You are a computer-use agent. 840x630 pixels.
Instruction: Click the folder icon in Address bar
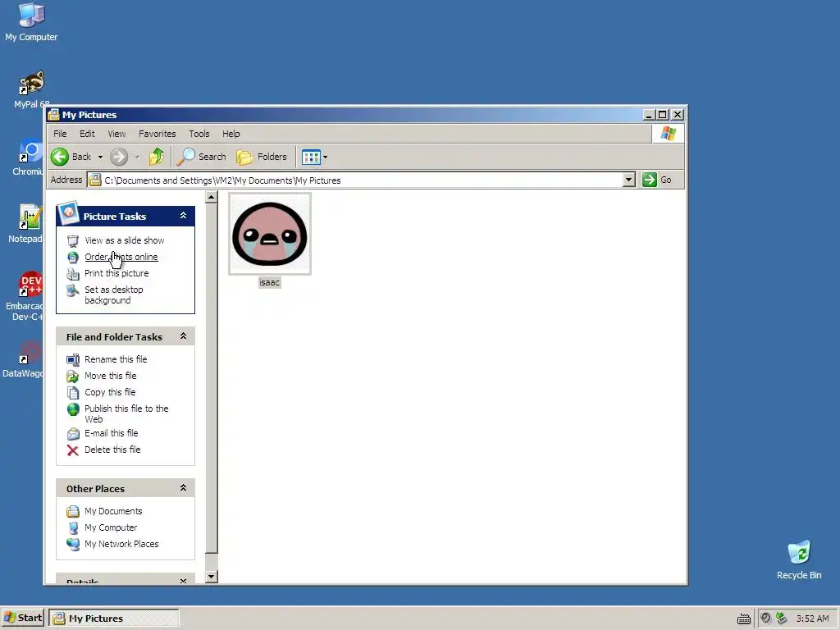(95, 180)
